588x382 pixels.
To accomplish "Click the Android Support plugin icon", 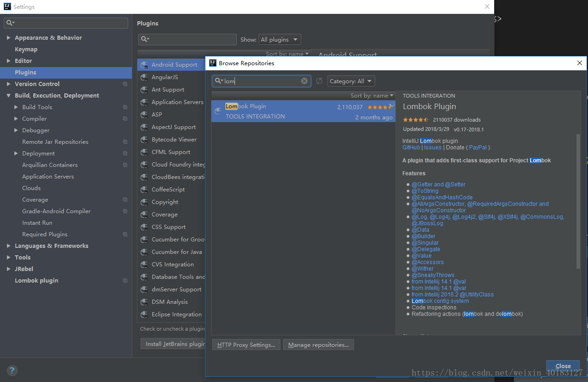I will click(145, 64).
